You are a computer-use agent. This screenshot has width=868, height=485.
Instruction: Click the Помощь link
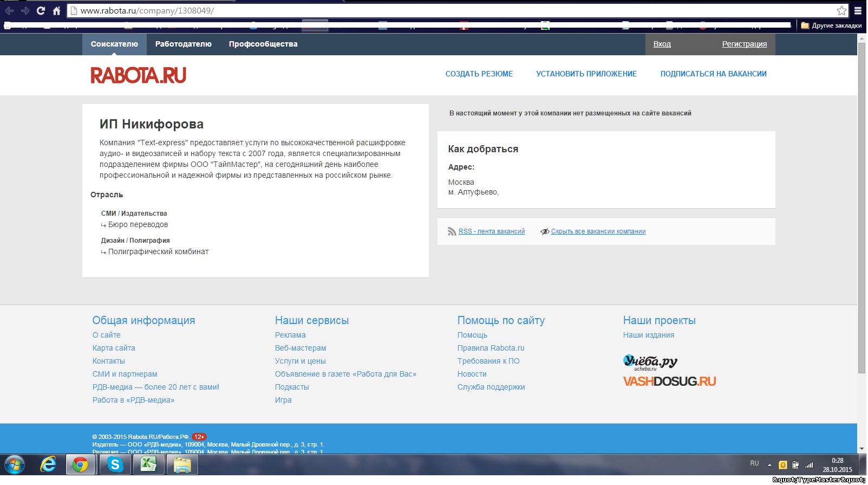click(472, 335)
